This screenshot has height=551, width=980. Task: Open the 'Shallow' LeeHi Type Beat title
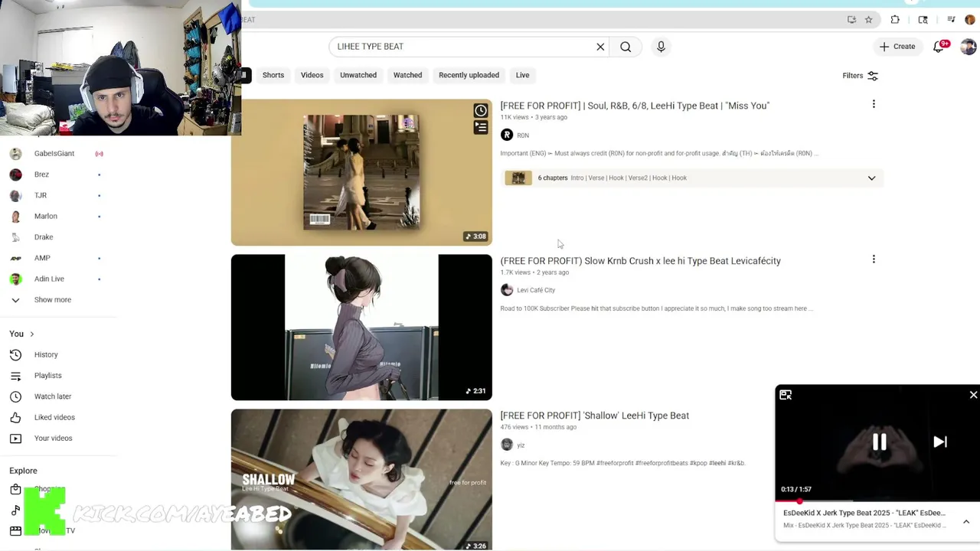pyautogui.click(x=595, y=416)
